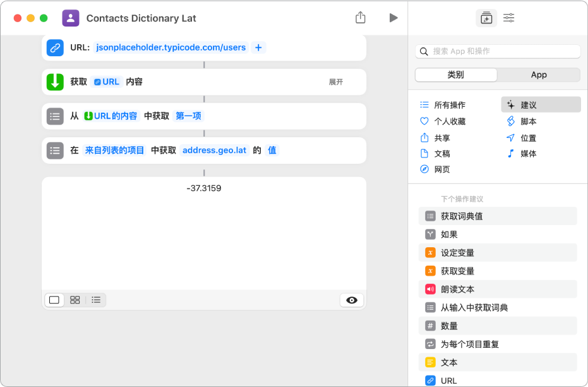Open the 值 dictionary value dropdown

(x=272, y=150)
